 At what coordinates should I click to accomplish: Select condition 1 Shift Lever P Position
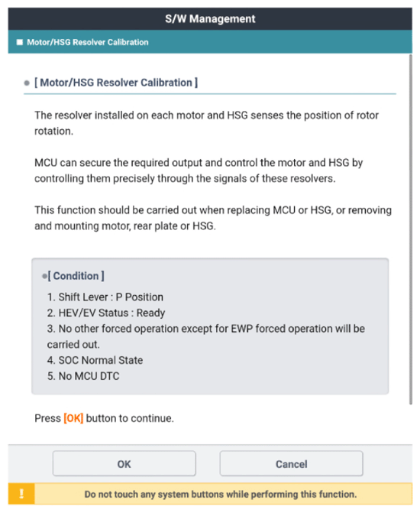click(x=105, y=297)
